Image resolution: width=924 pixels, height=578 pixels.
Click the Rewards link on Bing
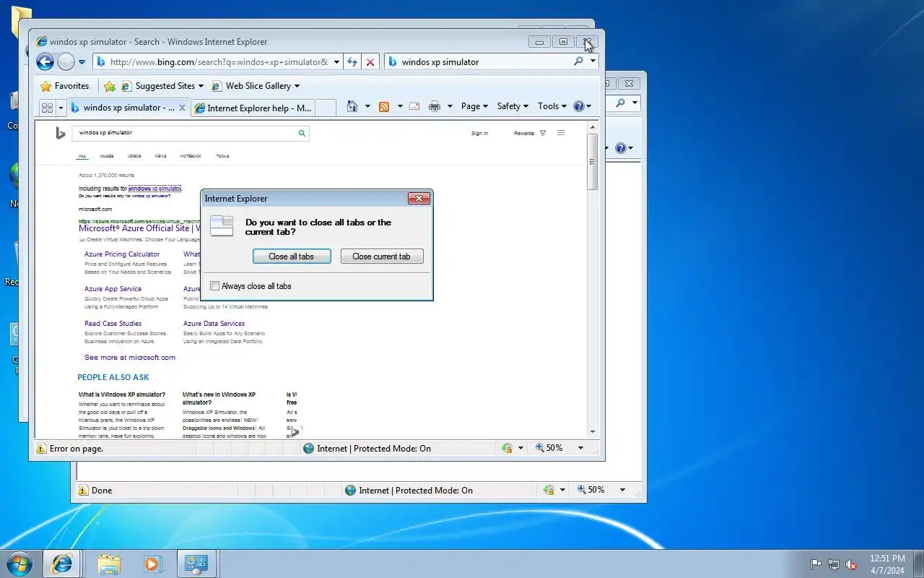point(524,134)
